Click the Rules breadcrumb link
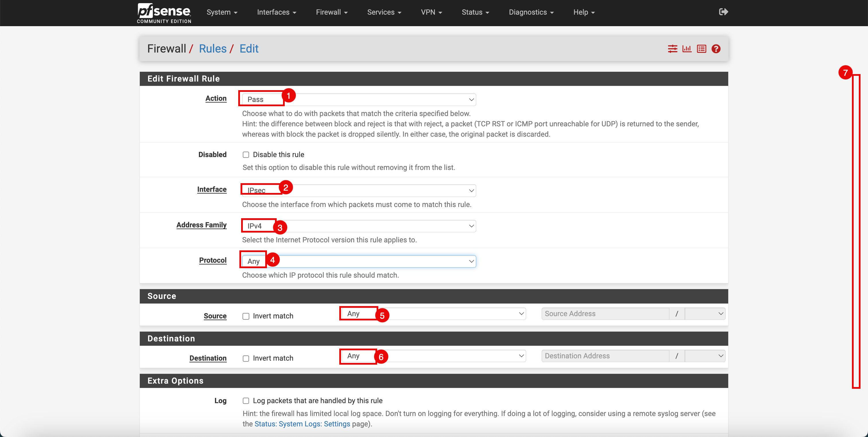The width and height of the screenshot is (868, 437). click(213, 49)
